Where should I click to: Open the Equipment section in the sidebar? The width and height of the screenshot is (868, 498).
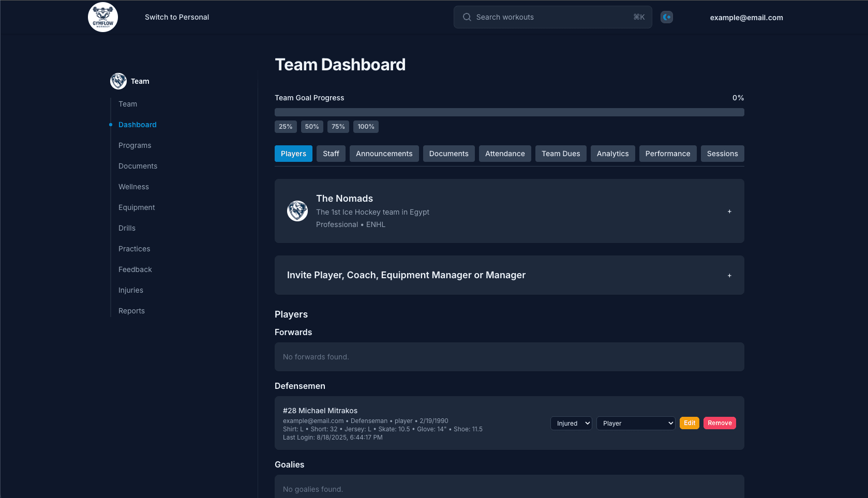click(137, 207)
